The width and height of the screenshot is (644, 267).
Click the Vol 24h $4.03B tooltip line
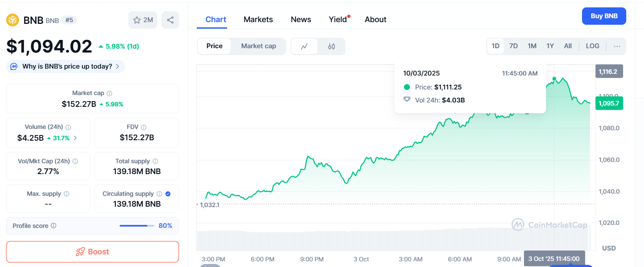tap(434, 100)
